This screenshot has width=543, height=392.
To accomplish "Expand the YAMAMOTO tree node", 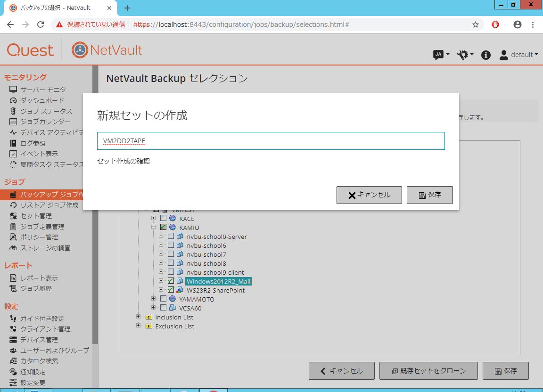I will [x=153, y=299].
